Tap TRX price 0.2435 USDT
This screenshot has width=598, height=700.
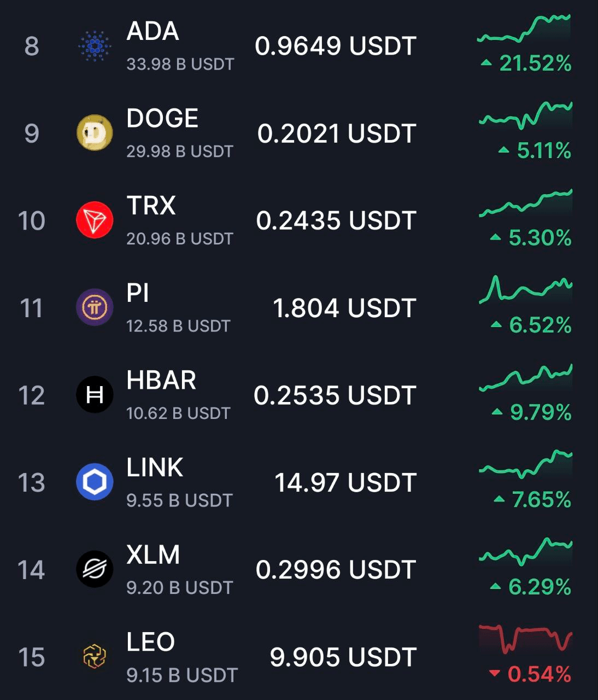pyautogui.click(x=336, y=220)
